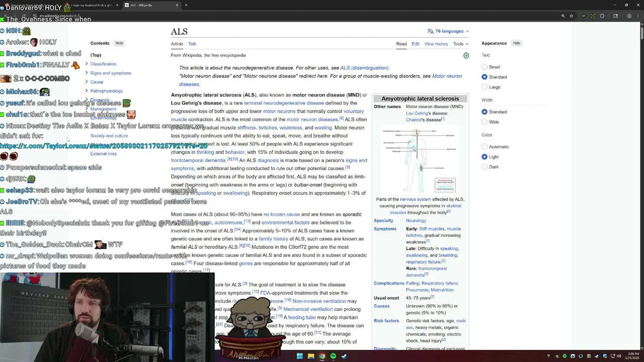Click the browser zoom magnifier icon
Image resolution: width=644 pixels, height=362 pixels.
[x=563, y=16]
